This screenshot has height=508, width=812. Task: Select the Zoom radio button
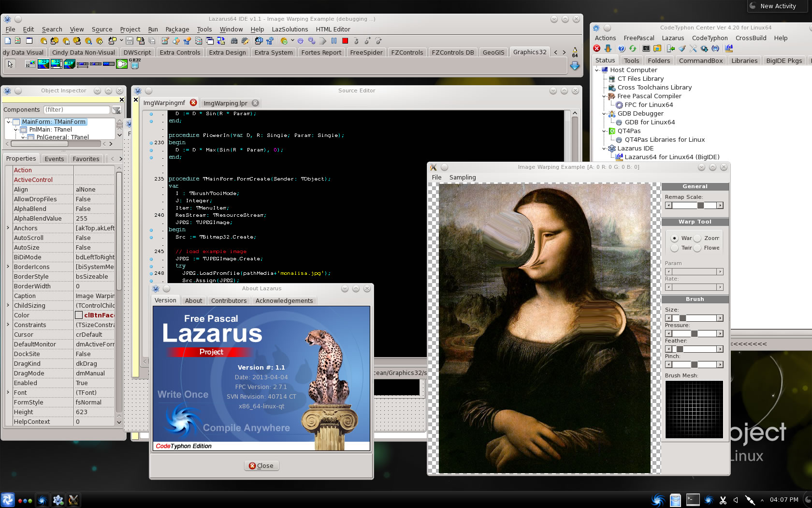(x=697, y=239)
